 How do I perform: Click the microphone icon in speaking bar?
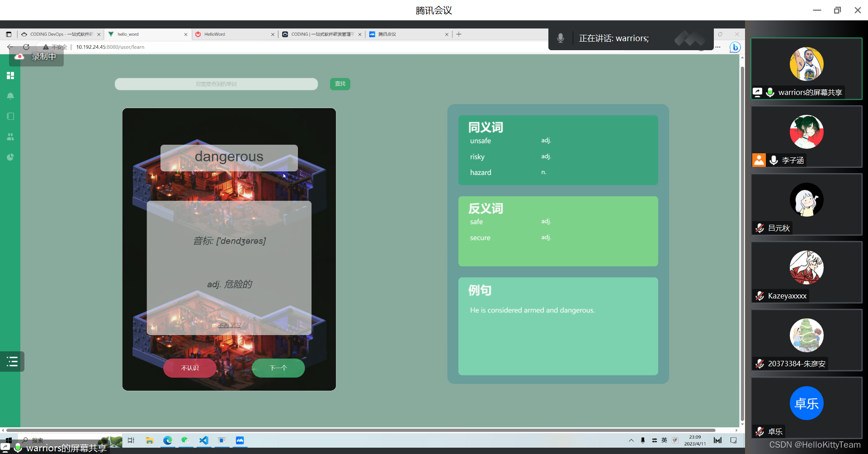click(x=561, y=38)
